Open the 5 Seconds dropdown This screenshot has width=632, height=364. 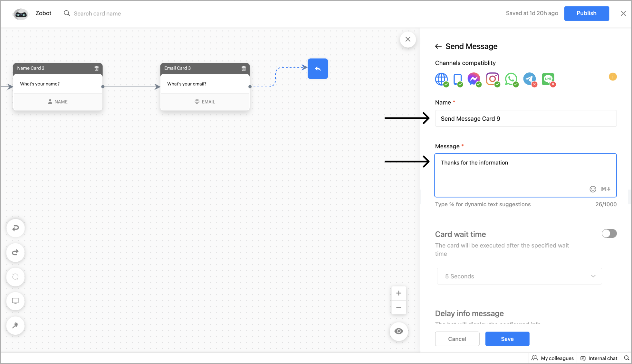(x=519, y=276)
